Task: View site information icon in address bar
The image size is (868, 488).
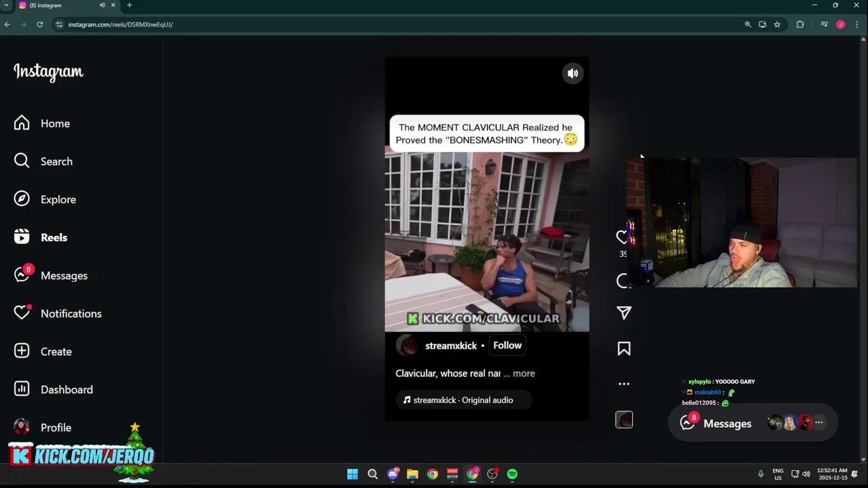Action: pyautogui.click(x=60, y=24)
